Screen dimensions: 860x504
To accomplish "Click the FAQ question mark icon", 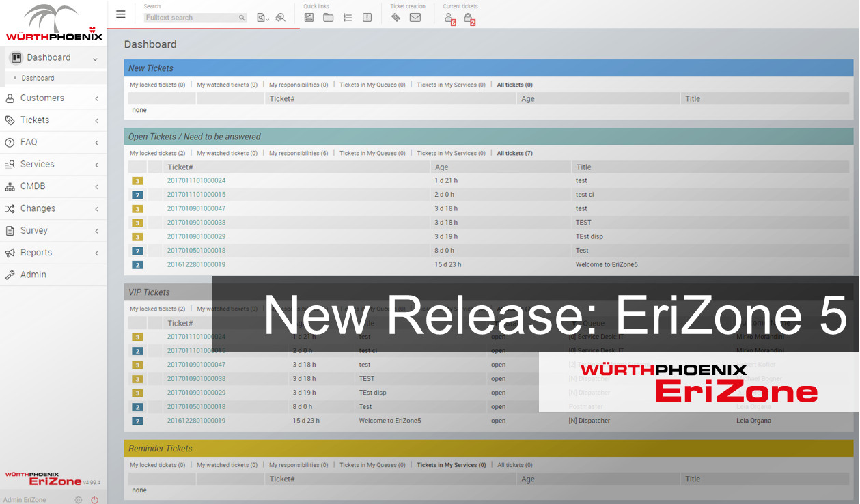I will click(x=10, y=142).
